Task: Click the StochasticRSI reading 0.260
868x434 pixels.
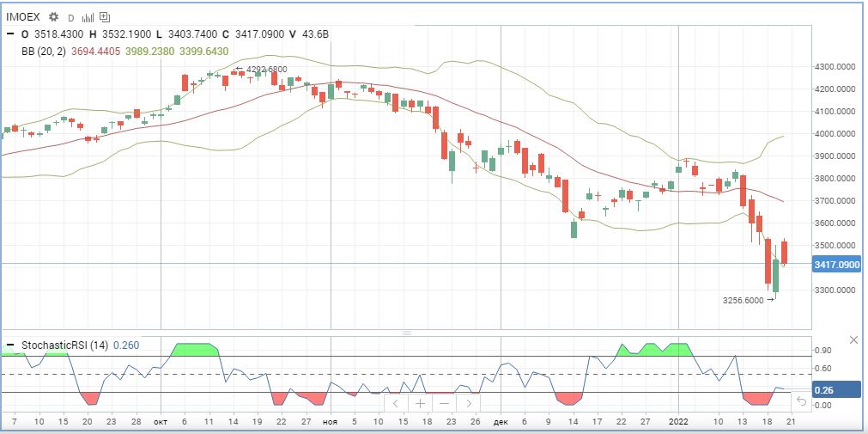Action: click(126, 345)
